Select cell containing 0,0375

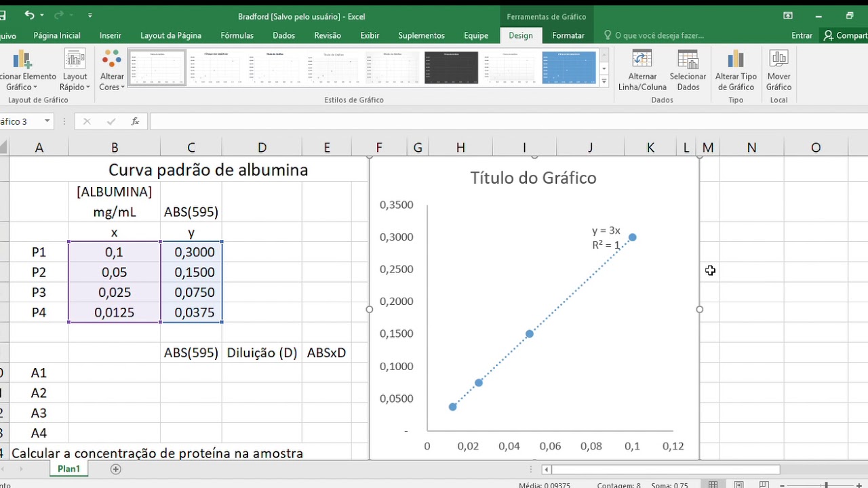coord(191,312)
